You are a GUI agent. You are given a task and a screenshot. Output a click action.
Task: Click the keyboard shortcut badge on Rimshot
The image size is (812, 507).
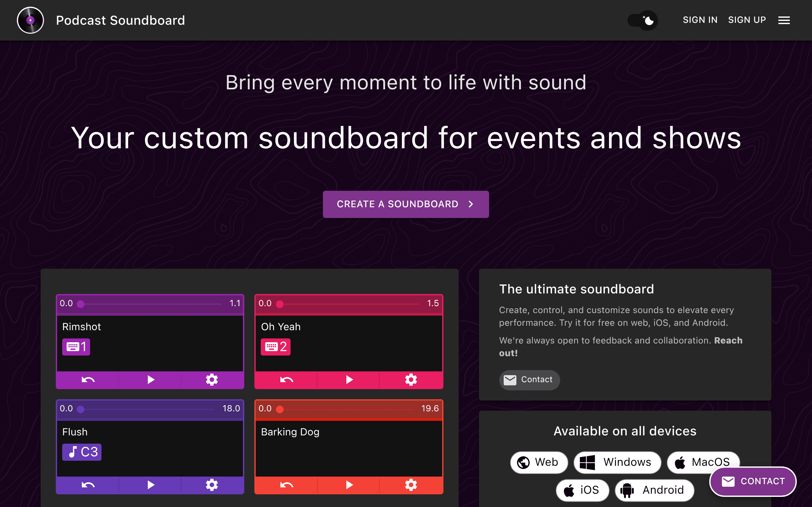[76, 347]
